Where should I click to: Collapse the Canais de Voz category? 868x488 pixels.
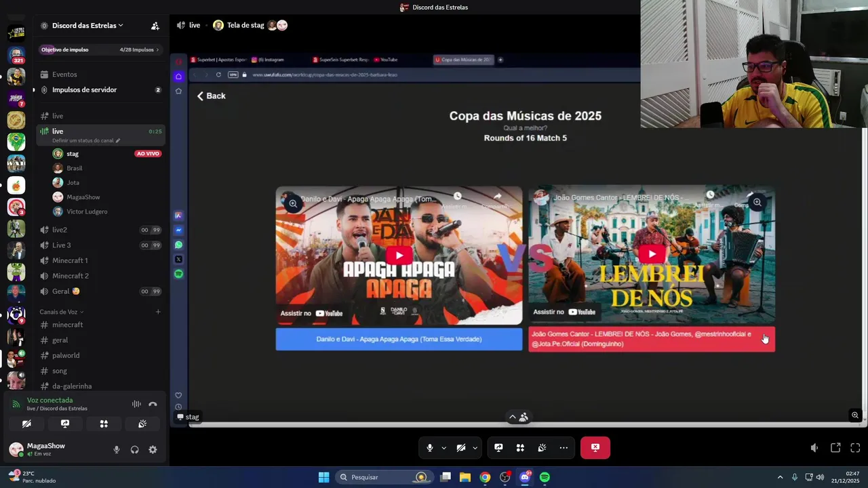62,312
